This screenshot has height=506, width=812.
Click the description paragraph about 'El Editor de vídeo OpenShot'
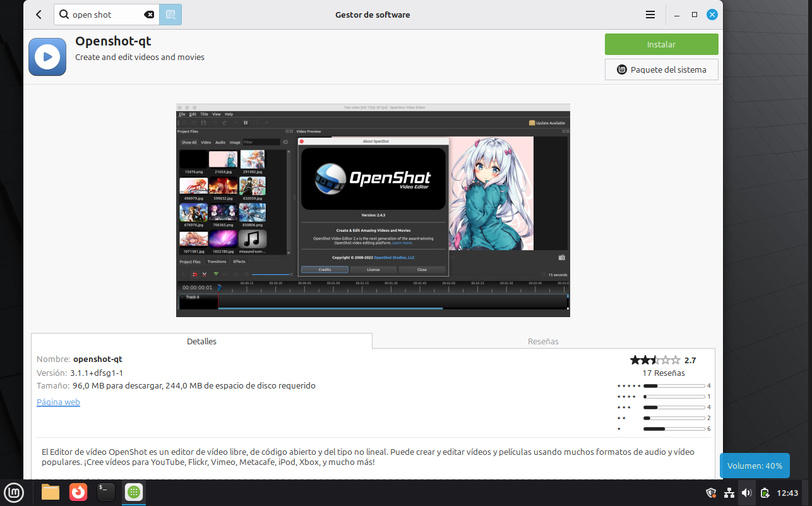367,457
